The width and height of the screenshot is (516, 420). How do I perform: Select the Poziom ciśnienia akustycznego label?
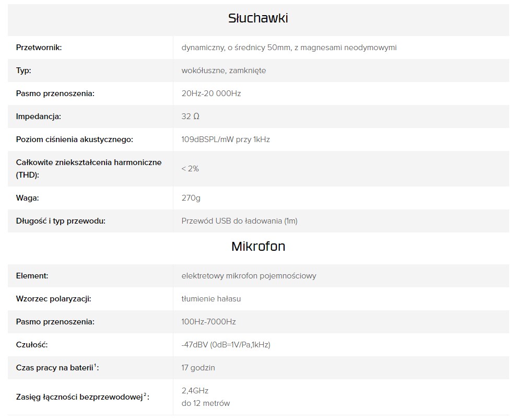click(x=75, y=139)
